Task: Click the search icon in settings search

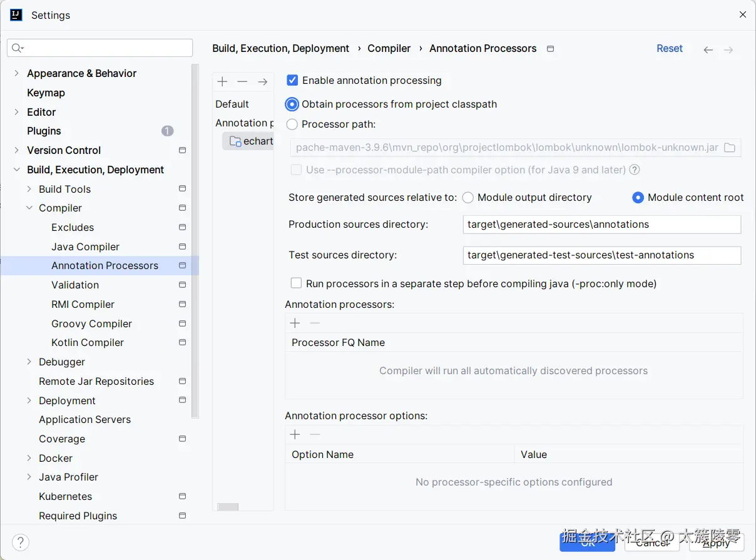Action: [x=17, y=48]
